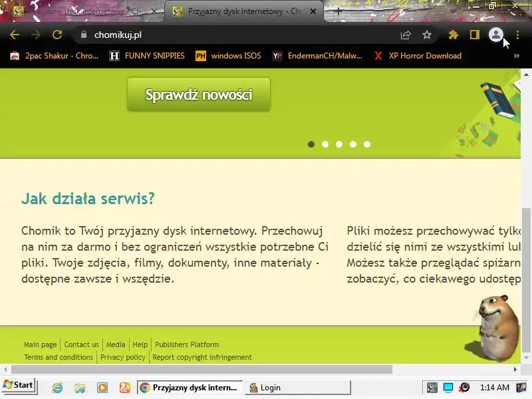Viewport: 532px width, 399px height.
Task: Select the fifth carousel dot
Action: 367,144
